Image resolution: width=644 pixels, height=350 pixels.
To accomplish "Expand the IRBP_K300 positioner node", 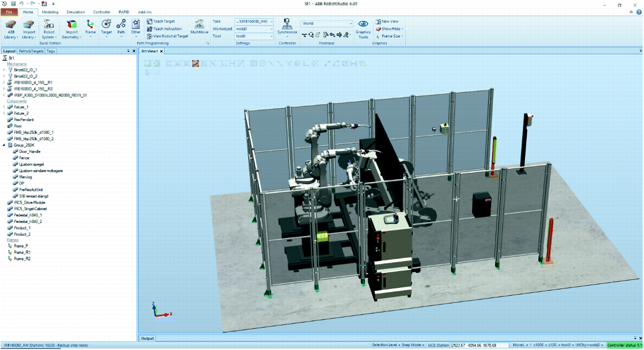I will coord(4,95).
